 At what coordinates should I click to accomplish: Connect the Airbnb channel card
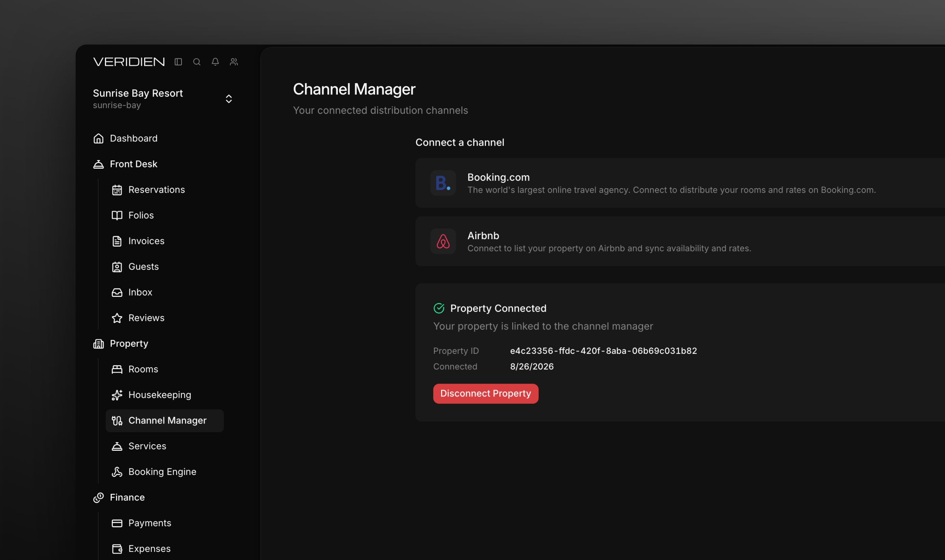[x=680, y=241]
